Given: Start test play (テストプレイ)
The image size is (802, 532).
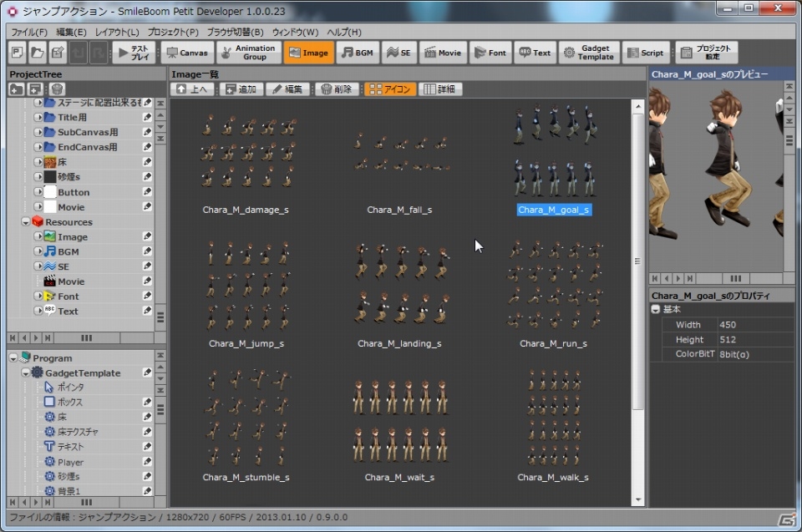Looking at the screenshot, I should (x=134, y=53).
